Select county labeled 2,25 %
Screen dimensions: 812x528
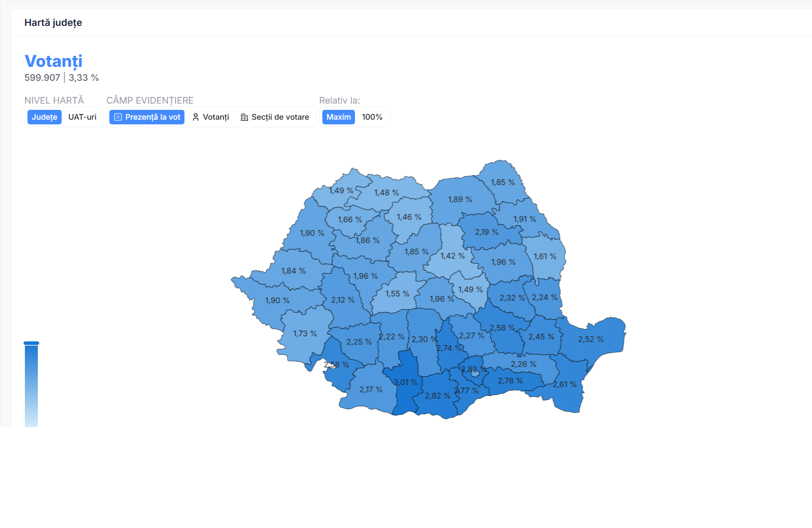(359, 342)
